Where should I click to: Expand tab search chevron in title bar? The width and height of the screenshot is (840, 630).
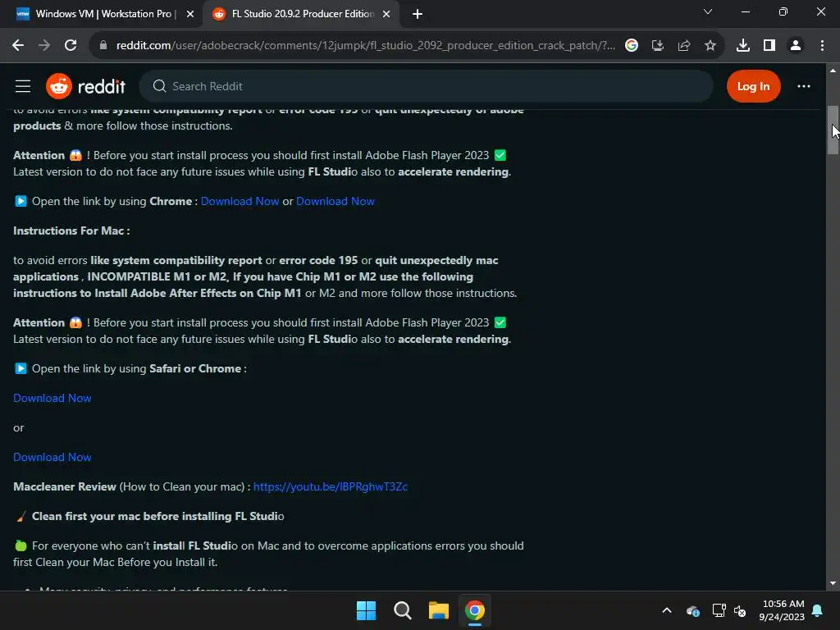pyautogui.click(x=708, y=11)
